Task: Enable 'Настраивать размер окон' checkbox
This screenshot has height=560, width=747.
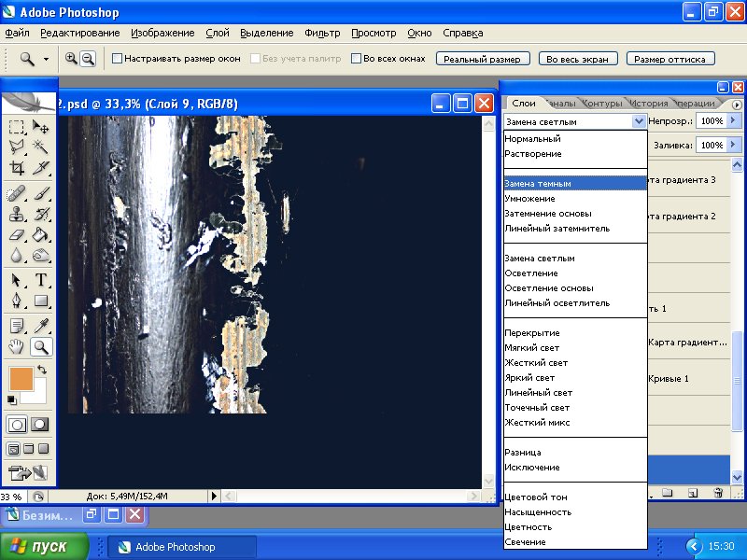Action: coord(118,58)
